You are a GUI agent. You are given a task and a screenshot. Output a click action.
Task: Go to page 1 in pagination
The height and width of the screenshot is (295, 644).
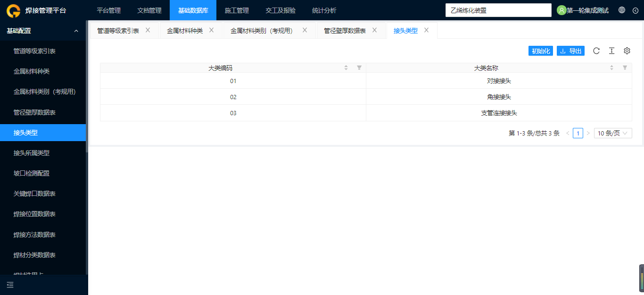tap(578, 134)
